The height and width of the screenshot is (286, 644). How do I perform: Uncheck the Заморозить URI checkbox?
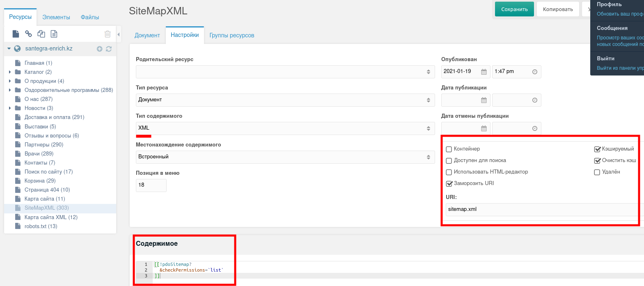coord(449,184)
